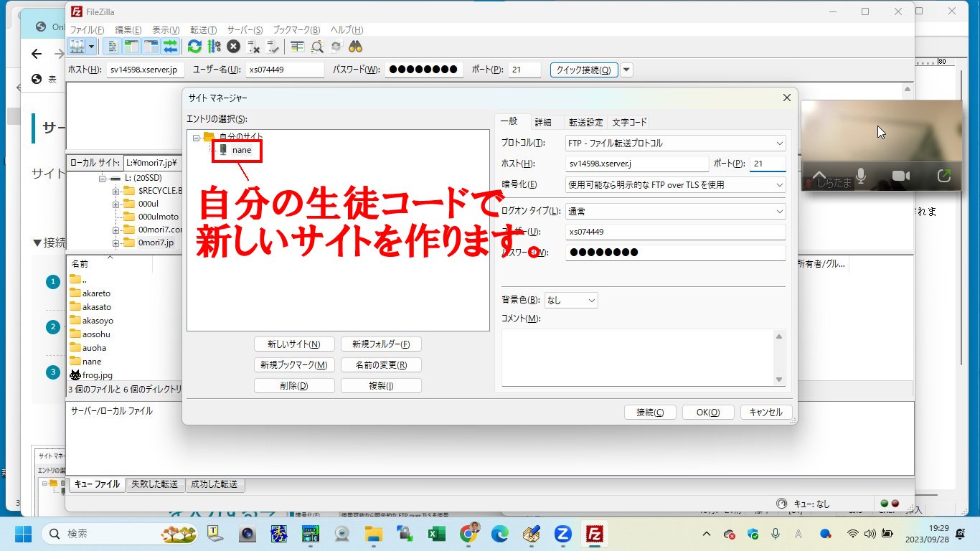Collapse the L: (20SSD) drive node
Viewport: 980px width, 551px height.
tap(103, 177)
